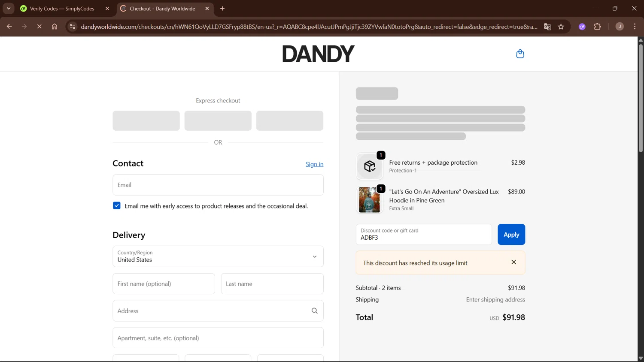Click the page vertical scrollbar
This screenshot has width=644, height=362.
click(x=641, y=99)
